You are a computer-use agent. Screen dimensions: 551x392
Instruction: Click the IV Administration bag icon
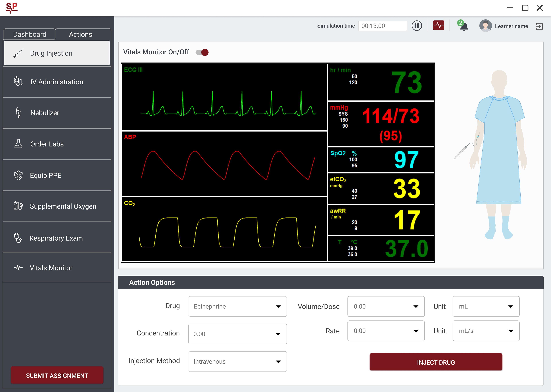click(18, 82)
